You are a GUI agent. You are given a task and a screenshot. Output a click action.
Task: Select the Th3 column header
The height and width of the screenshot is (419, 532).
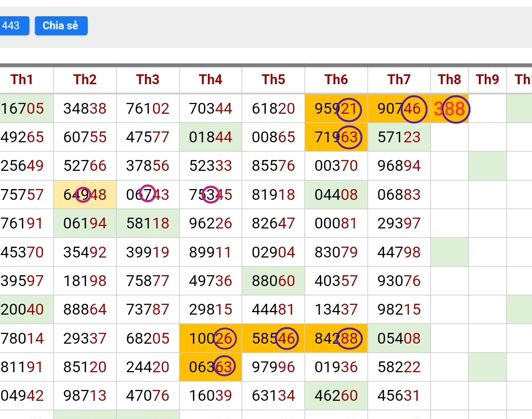click(x=148, y=80)
